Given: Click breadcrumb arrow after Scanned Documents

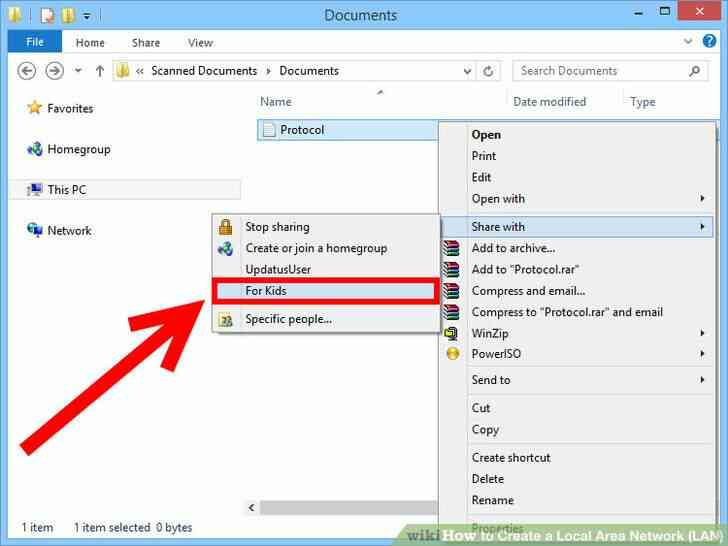Looking at the screenshot, I should 268,71.
